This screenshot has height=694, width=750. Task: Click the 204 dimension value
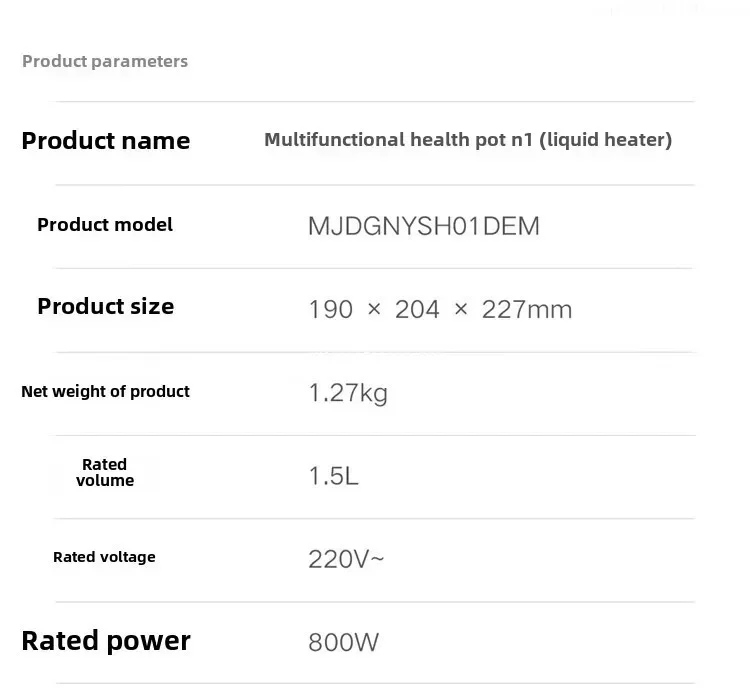coord(417,309)
